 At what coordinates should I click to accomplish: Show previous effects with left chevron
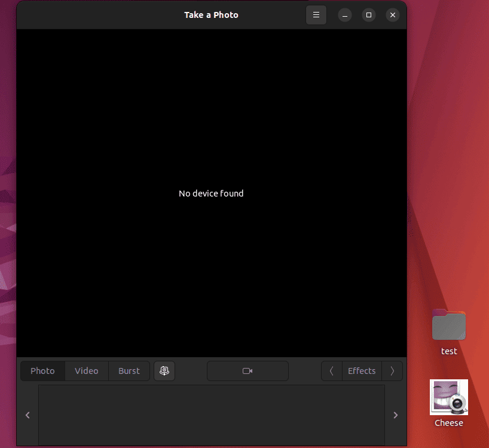(x=331, y=370)
